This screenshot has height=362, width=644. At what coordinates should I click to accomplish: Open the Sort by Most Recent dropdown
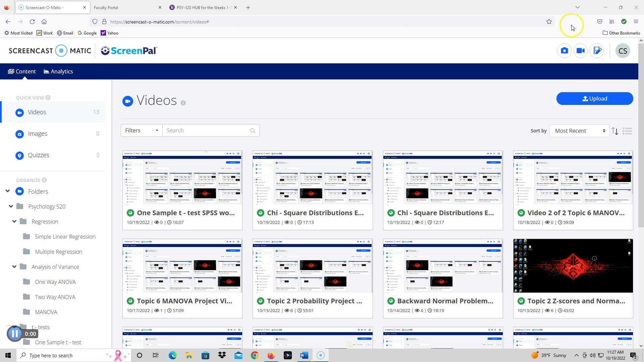tap(579, 131)
